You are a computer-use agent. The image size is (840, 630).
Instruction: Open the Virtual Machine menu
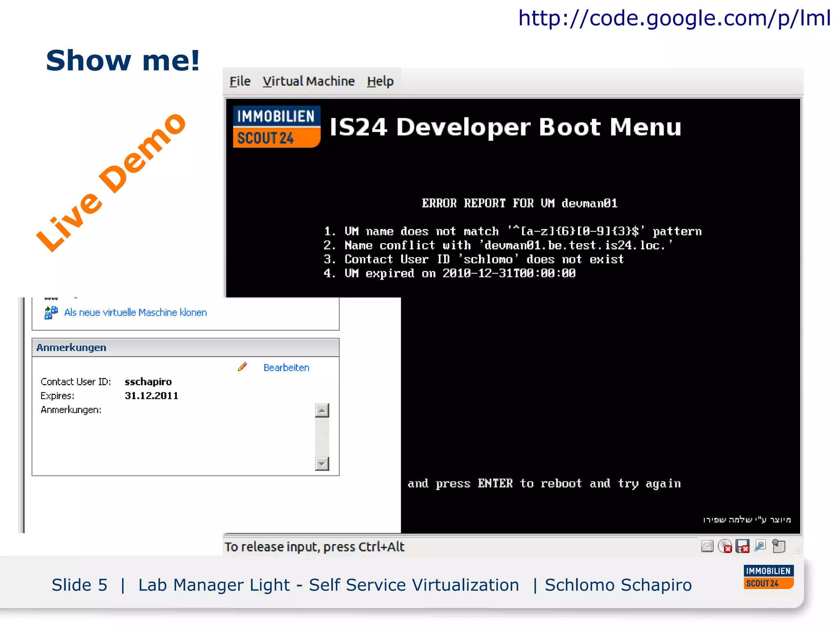[x=308, y=81]
